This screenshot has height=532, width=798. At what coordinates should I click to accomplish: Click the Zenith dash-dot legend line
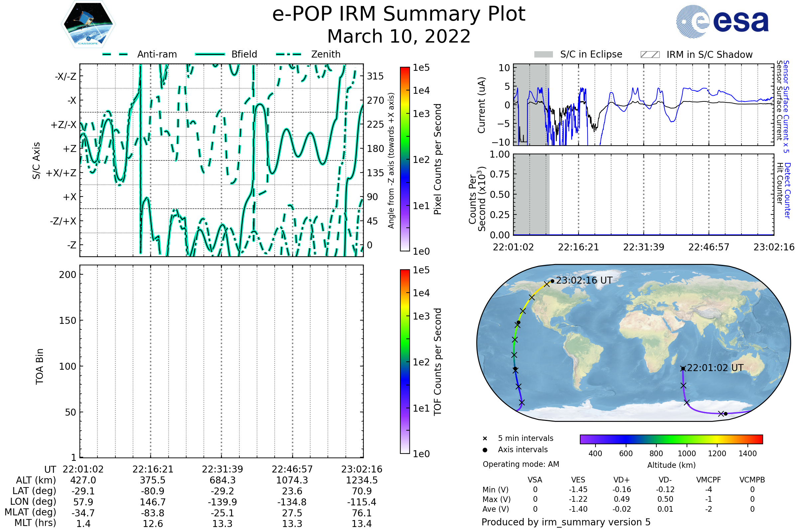point(288,54)
